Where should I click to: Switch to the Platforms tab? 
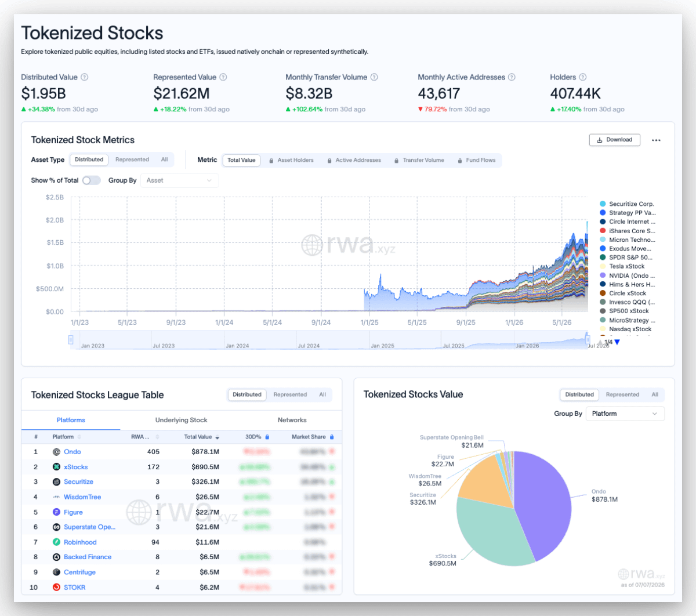pos(71,420)
